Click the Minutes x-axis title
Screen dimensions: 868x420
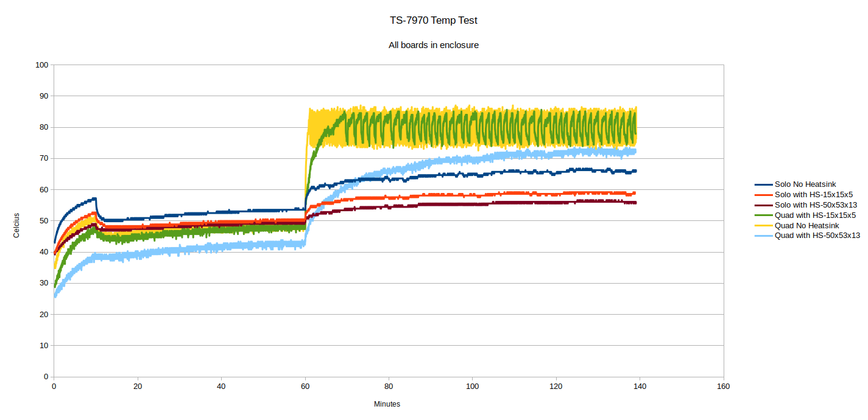tap(387, 404)
